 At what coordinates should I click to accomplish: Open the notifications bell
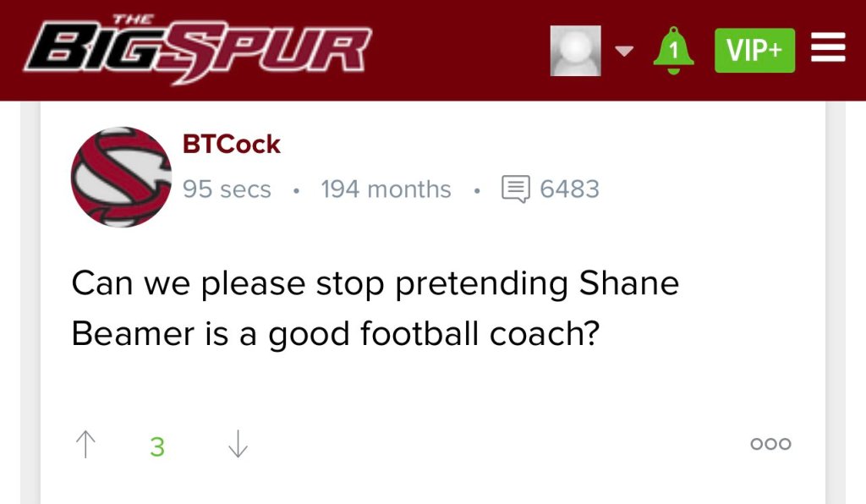coord(673,51)
